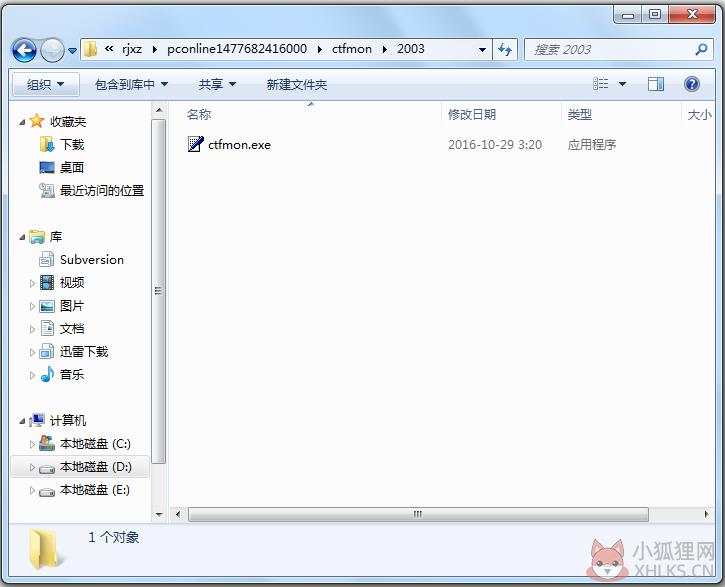Open the address bar history dropdown

(x=482, y=49)
